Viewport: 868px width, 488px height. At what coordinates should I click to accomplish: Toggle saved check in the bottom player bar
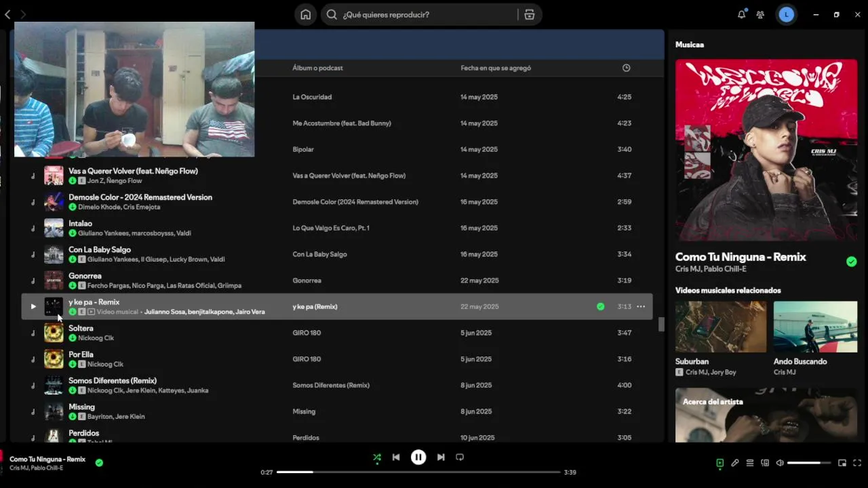pos(99,463)
